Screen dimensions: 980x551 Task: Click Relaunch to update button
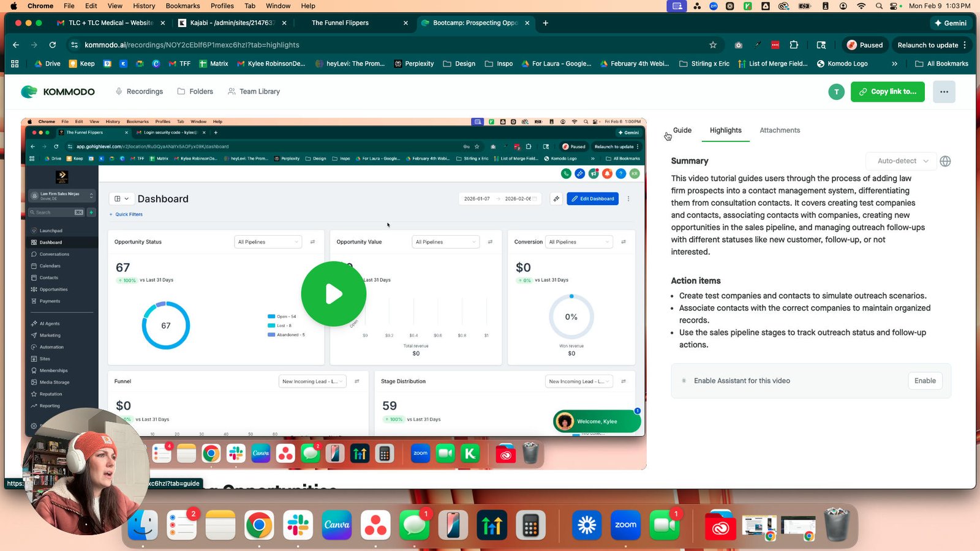pyautogui.click(x=932, y=45)
